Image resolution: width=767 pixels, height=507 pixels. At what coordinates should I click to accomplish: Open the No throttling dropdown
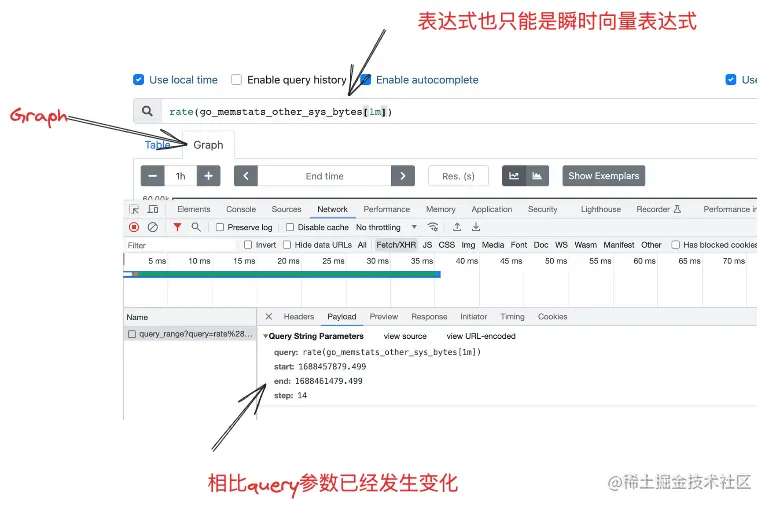click(x=386, y=227)
